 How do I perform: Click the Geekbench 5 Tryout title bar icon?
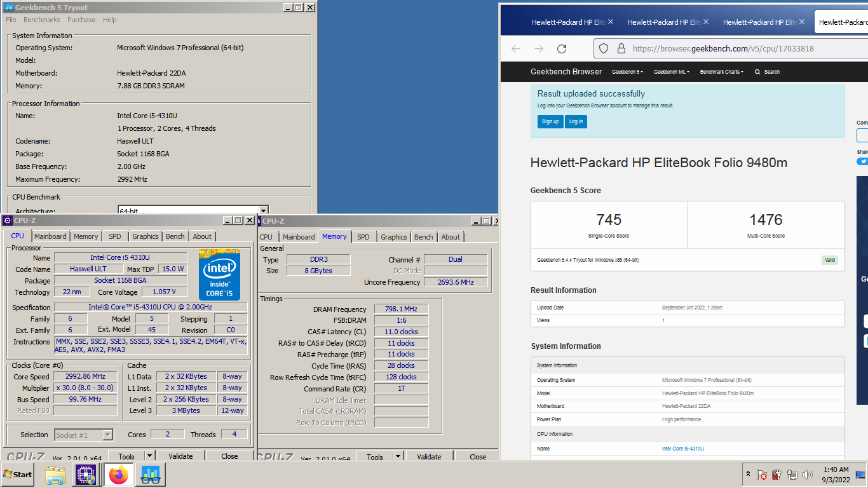9,8
